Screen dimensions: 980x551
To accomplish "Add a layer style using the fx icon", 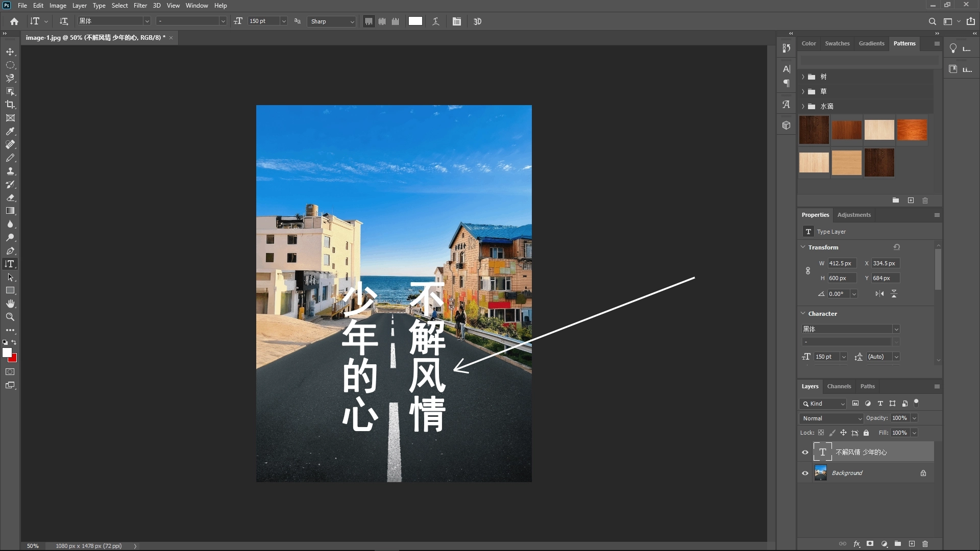I will 856,544.
